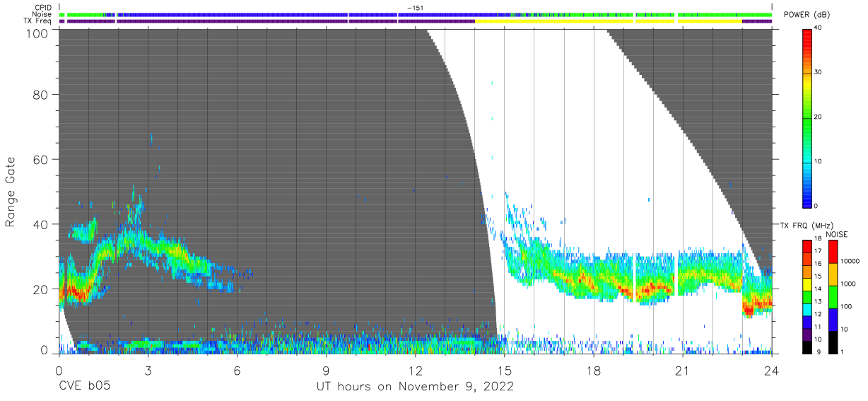Click the 21 hour tick on UT axis

[x=682, y=370]
